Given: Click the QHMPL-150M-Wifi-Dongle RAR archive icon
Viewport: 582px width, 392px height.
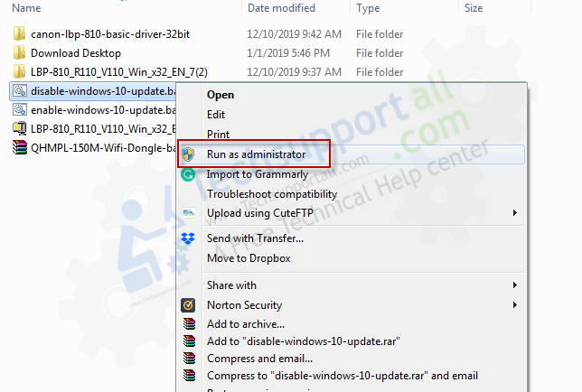Looking at the screenshot, I should coord(19,147).
